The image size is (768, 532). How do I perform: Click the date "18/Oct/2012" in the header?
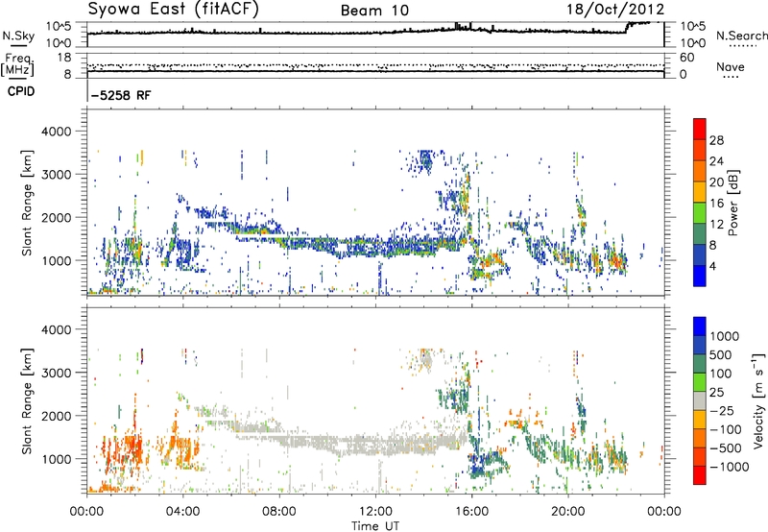point(615,10)
